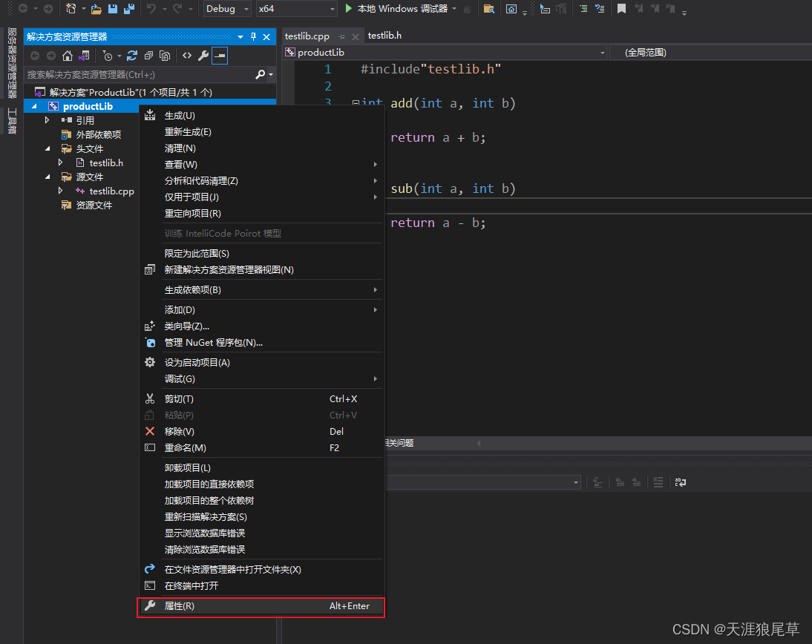This screenshot has height=644, width=812.
Task: Click the Save All icon
Action: pos(129,9)
